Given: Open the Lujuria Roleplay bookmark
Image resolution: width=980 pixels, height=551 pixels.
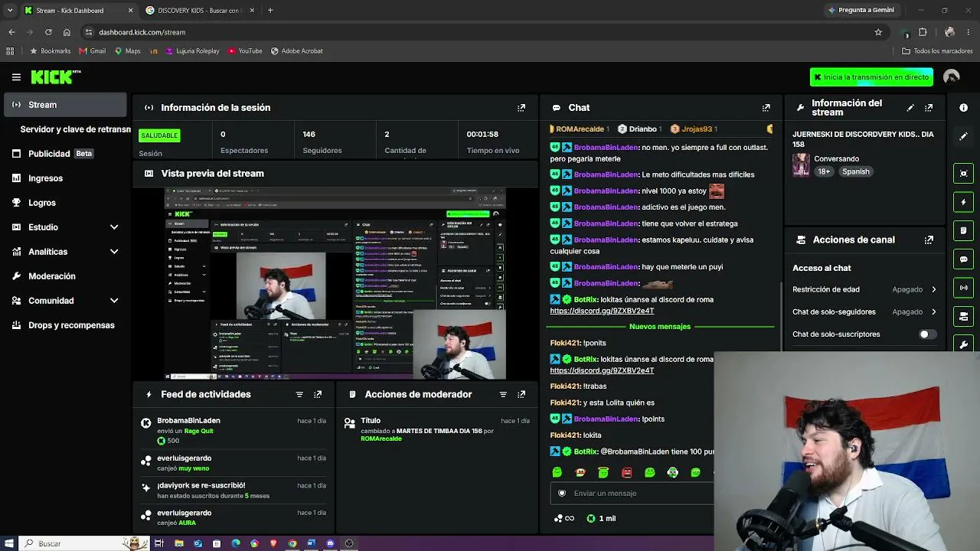Looking at the screenshot, I should click(x=192, y=51).
